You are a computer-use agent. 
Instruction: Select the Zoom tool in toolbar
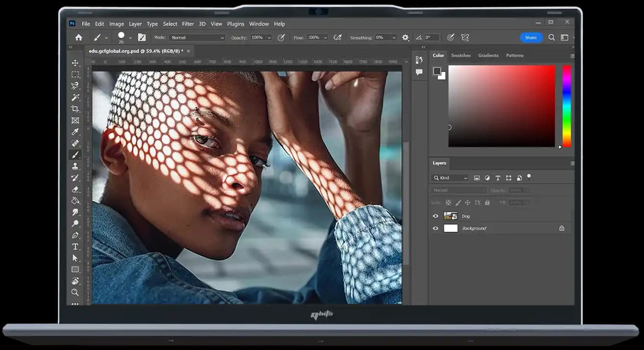(x=75, y=292)
